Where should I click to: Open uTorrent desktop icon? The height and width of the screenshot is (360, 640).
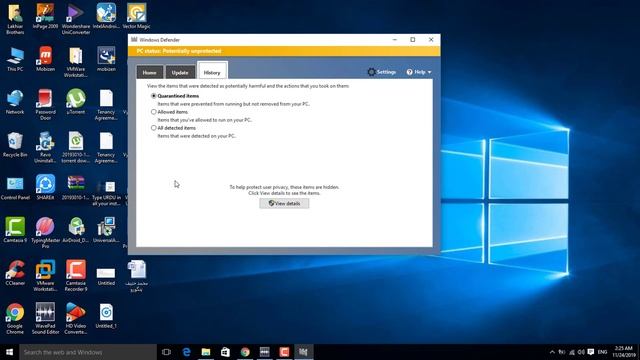click(x=76, y=102)
